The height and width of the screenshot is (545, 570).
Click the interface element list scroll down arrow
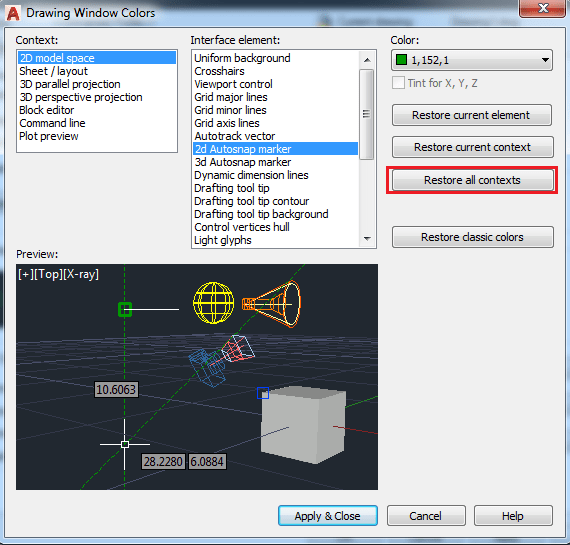pos(367,239)
